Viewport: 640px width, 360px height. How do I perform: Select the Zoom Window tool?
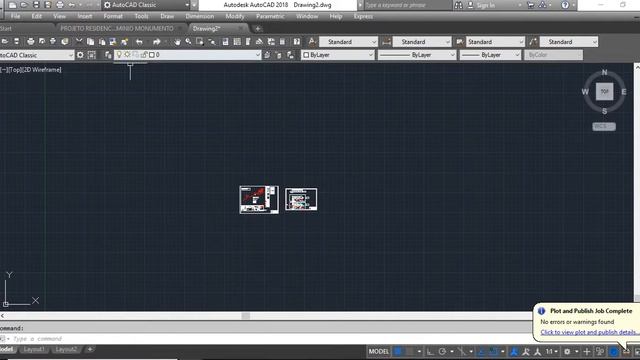tap(200, 42)
